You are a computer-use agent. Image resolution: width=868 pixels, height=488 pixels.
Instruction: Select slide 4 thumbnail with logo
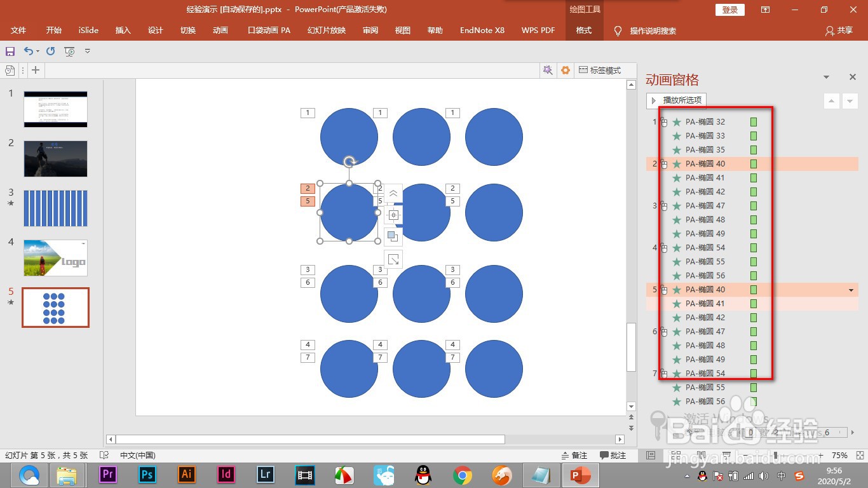tap(55, 257)
